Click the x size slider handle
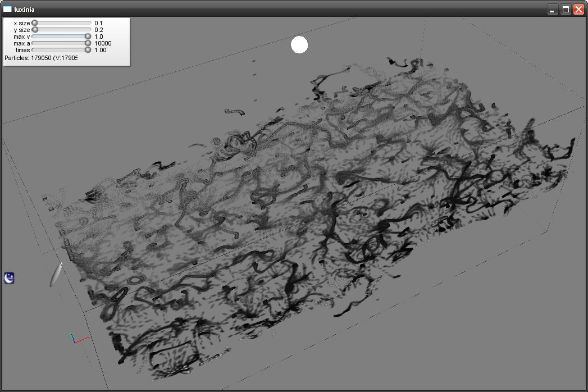This screenshot has height=392, width=588. pyautogui.click(x=35, y=23)
